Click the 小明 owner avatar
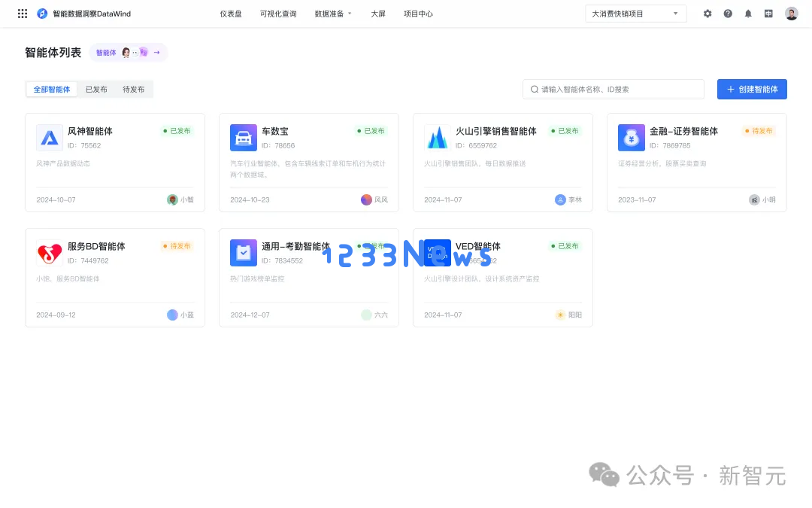This screenshot has width=812, height=508. point(755,199)
